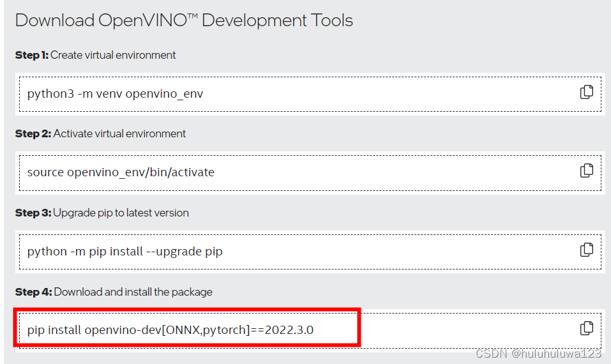Copy the source activate command

click(x=587, y=171)
